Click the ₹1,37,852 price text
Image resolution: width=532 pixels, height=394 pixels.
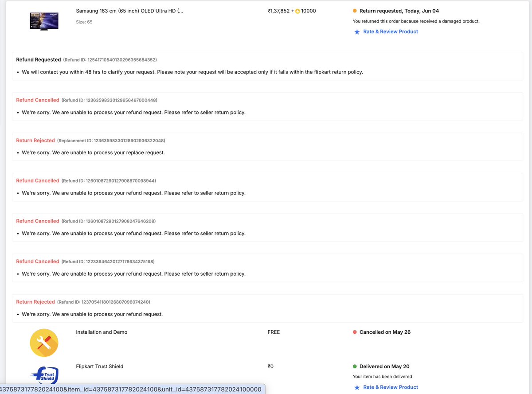(278, 11)
